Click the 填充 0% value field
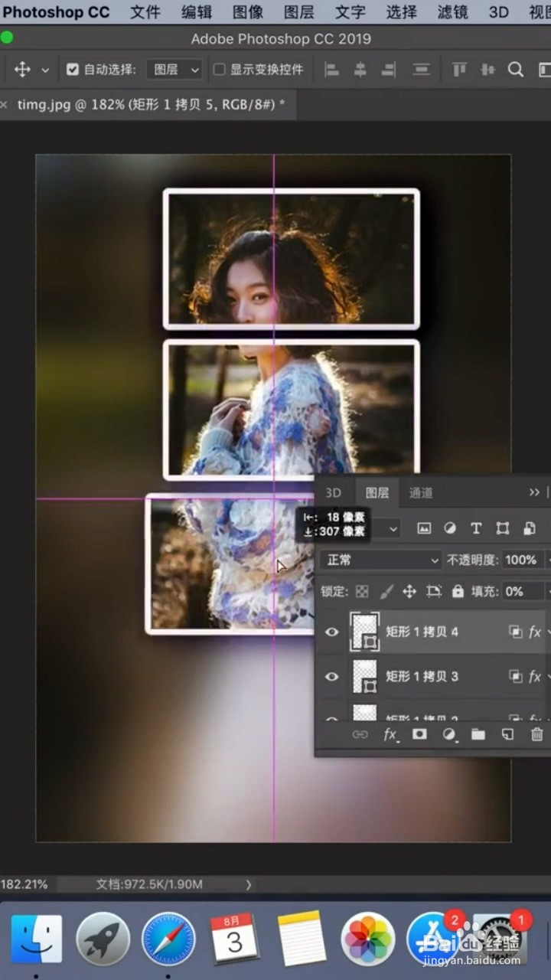551x980 pixels. pos(523,592)
